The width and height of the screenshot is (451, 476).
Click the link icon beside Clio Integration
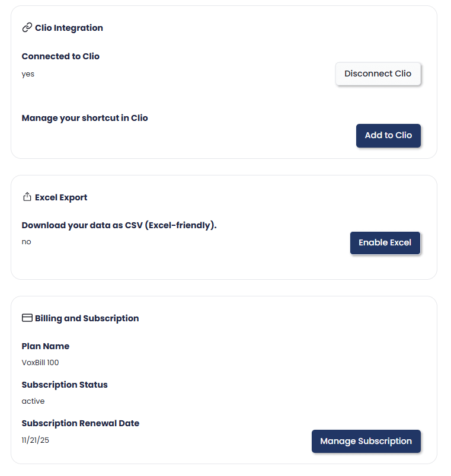27,28
